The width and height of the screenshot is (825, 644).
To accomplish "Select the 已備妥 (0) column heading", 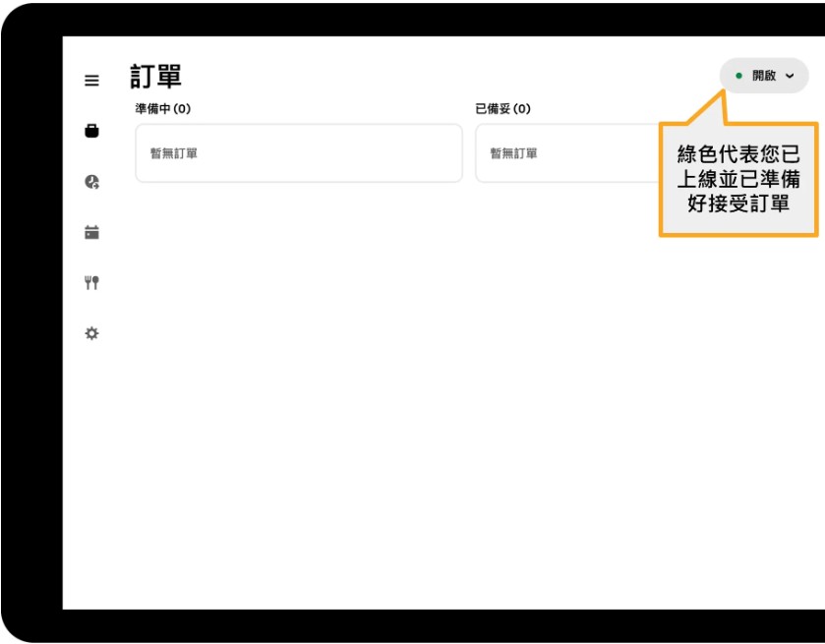I will tap(502, 109).
